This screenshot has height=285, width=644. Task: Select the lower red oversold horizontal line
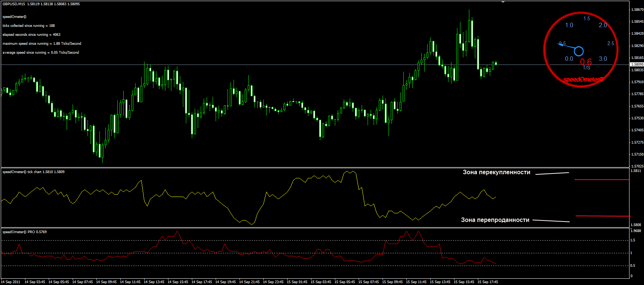tap(603, 216)
